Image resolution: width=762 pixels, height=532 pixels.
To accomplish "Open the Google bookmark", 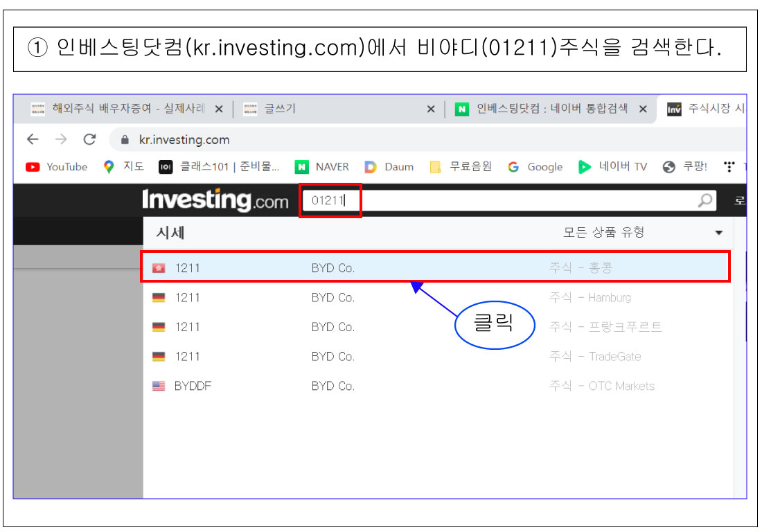I will [x=535, y=167].
